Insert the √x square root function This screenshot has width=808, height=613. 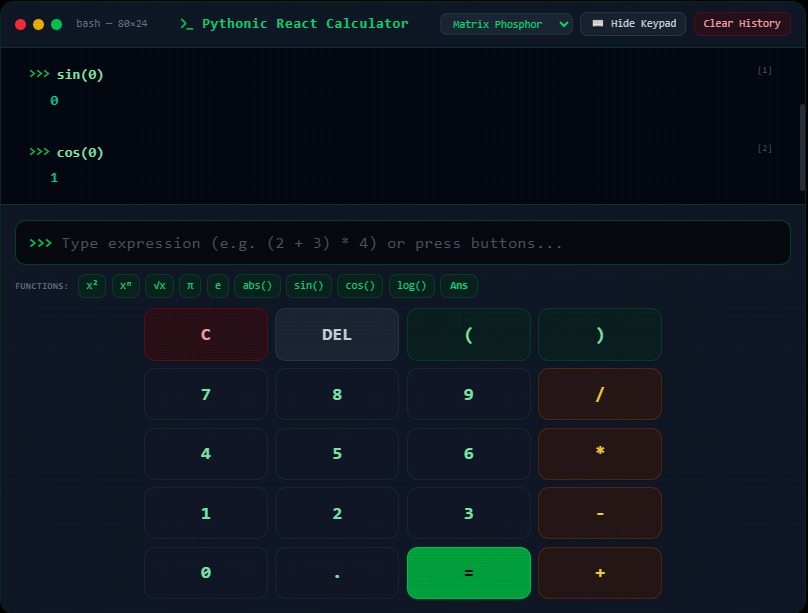click(x=159, y=286)
